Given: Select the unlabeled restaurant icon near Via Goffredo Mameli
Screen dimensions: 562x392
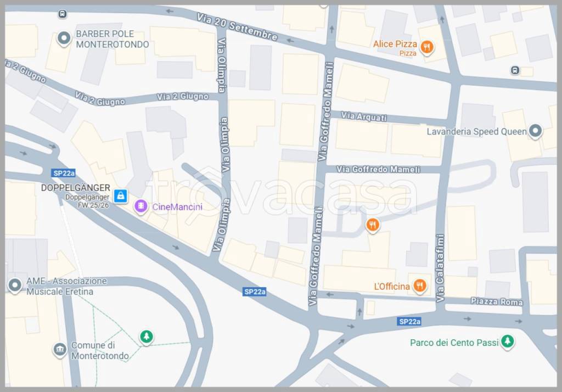Looking at the screenshot, I should pos(373,225).
